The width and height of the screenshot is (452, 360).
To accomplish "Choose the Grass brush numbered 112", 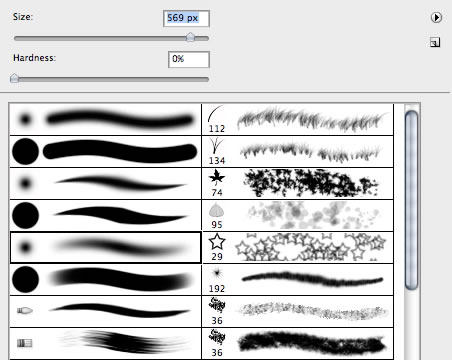I will [x=298, y=119].
